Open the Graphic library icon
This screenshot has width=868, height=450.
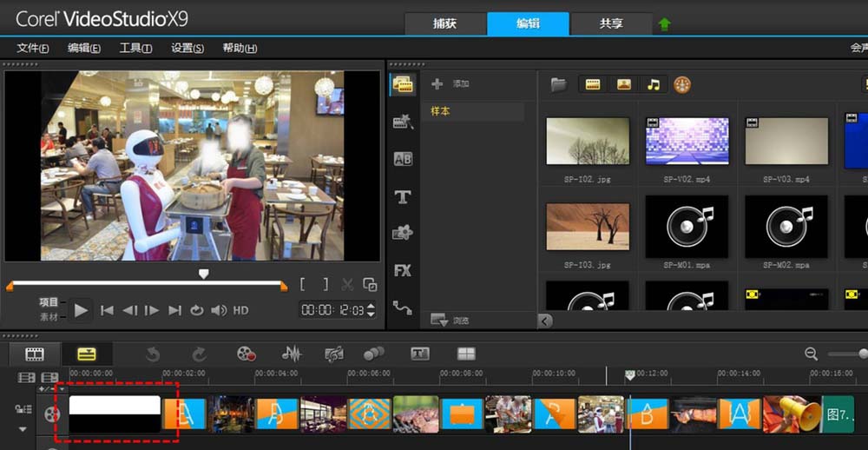(403, 234)
